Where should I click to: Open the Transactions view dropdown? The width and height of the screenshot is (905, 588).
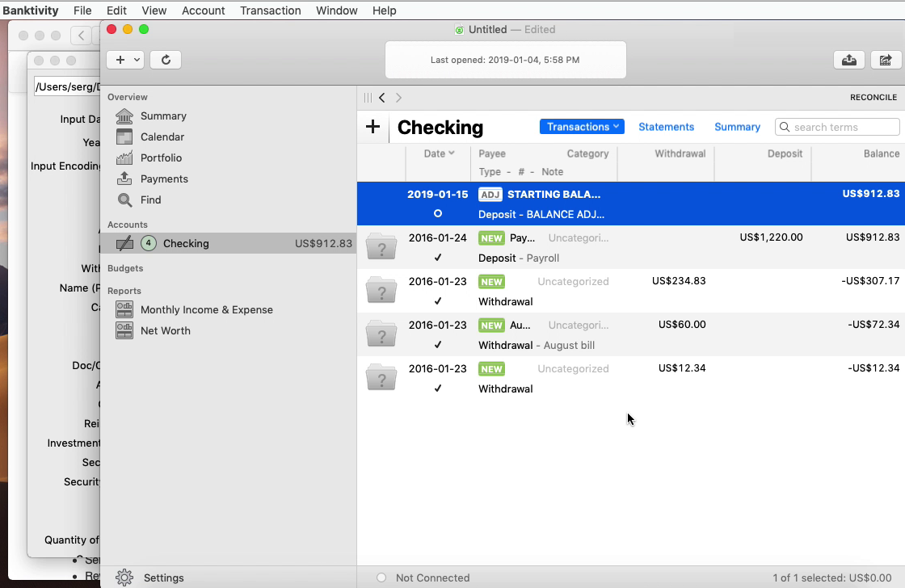582,126
